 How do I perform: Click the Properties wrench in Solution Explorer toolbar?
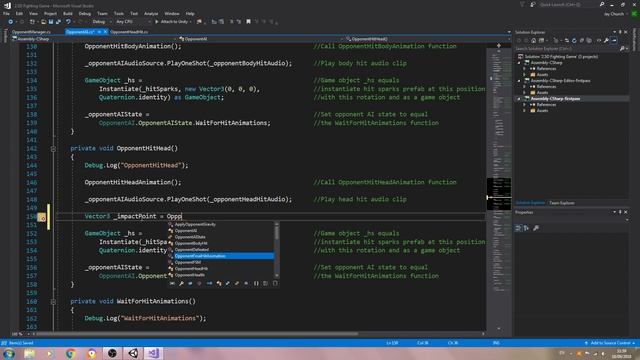click(606, 40)
